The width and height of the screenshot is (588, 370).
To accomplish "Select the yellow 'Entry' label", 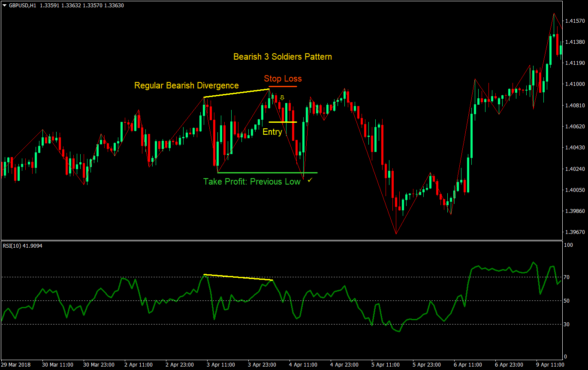I will (272, 132).
